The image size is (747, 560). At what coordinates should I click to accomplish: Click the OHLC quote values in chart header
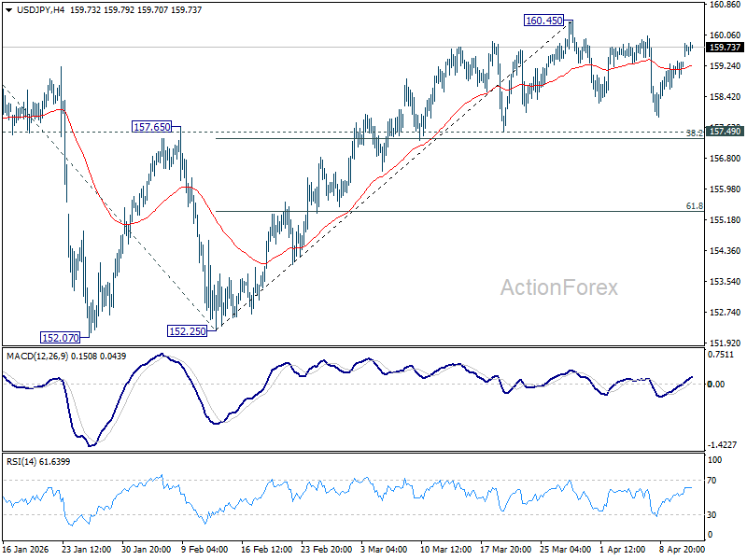pyautogui.click(x=135, y=10)
